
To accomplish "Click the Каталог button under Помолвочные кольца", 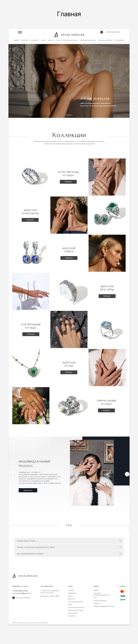I will [x=68, y=182].
